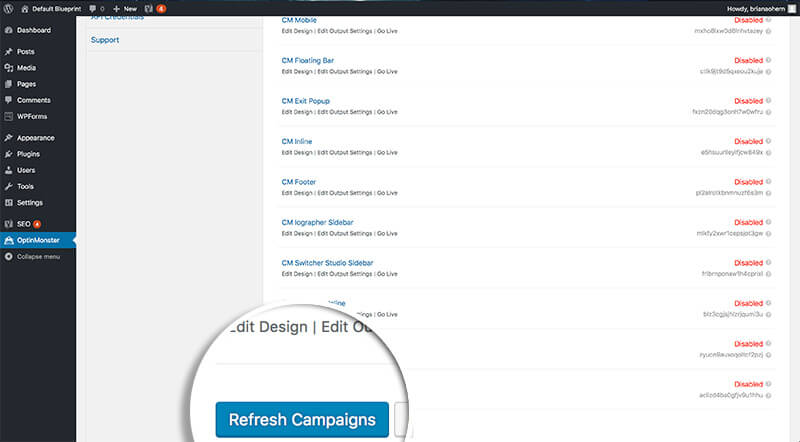
Task: Click Edit Design under CM Footer
Action: (297, 193)
